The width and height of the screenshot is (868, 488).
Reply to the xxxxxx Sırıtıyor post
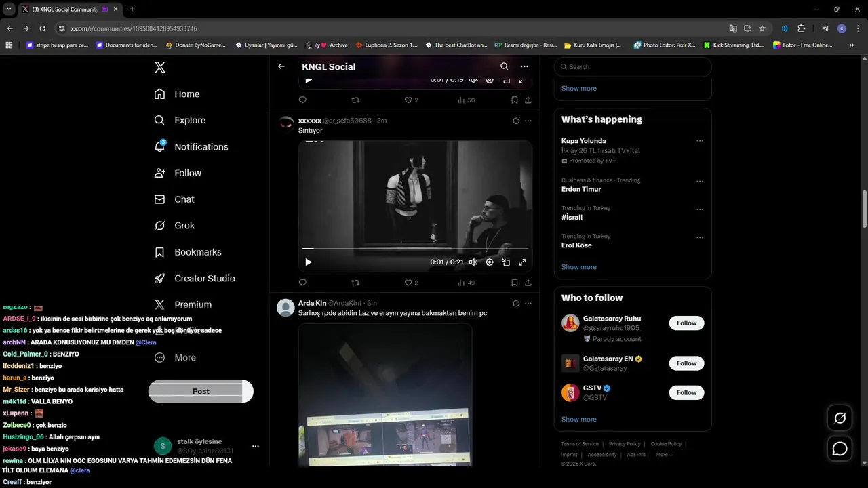point(302,283)
